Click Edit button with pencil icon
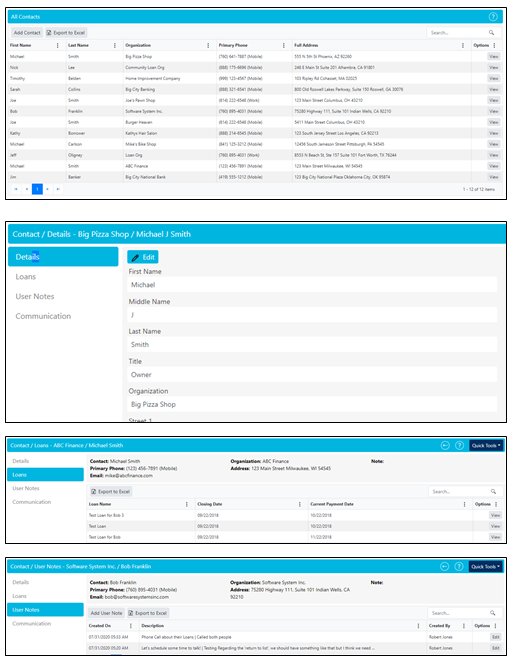Viewport: 513px width, 665px height. point(143,257)
